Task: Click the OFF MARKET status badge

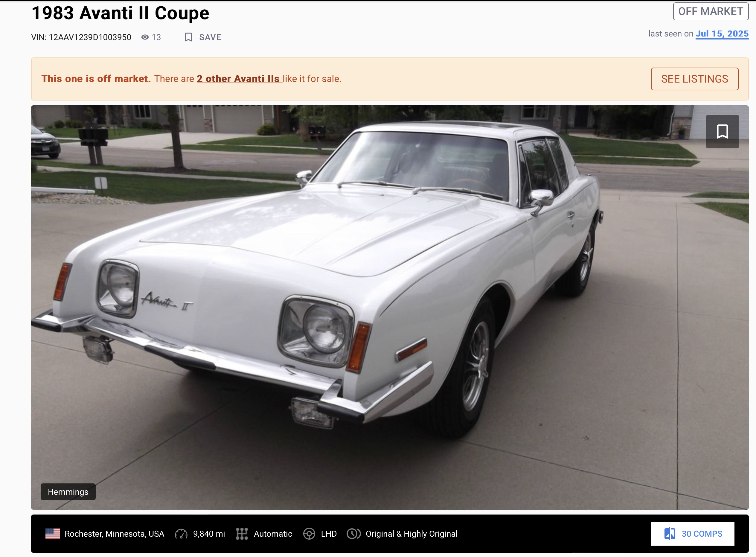Action: 711,11
